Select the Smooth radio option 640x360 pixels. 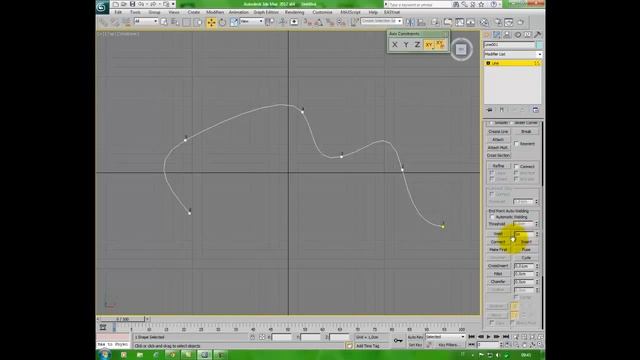pyautogui.click(x=492, y=123)
